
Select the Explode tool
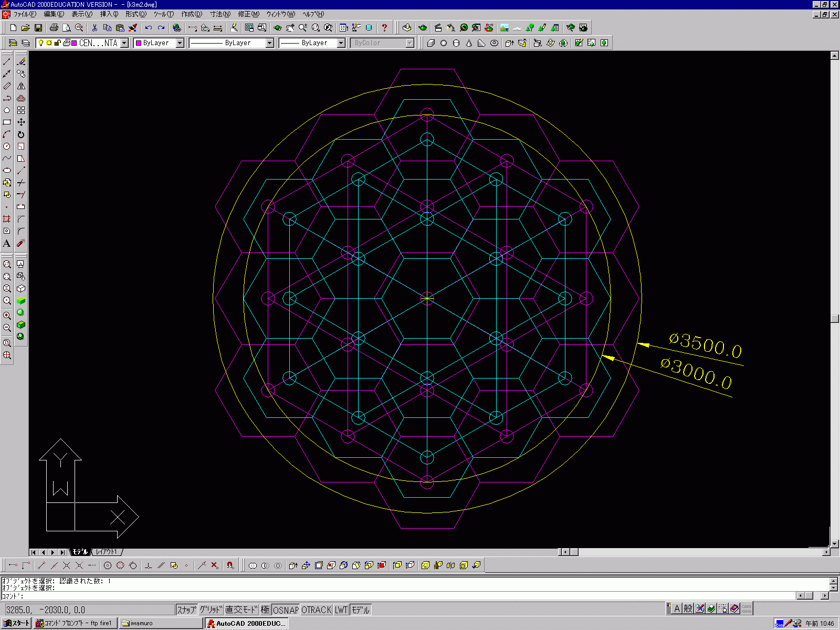click(x=21, y=243)
